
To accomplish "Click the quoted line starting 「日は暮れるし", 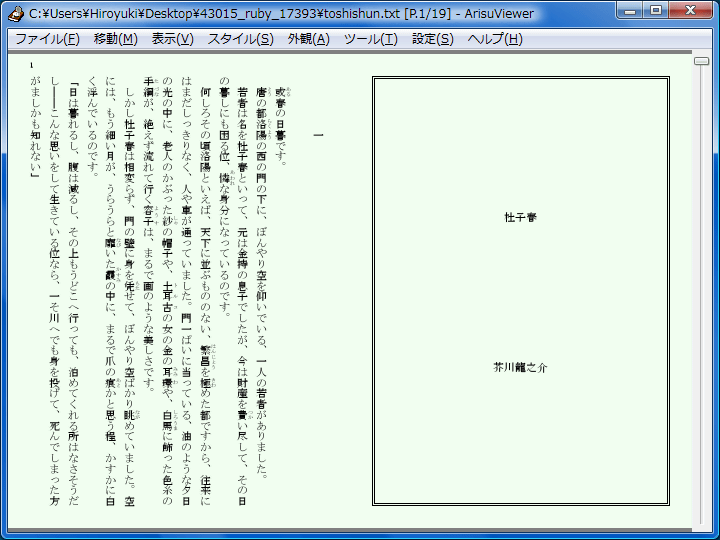I will [x=73, y=294].
